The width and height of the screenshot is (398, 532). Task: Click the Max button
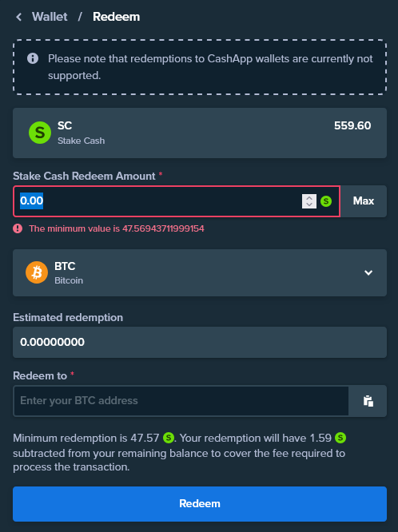pyautogui.click(x=364, y=201)
